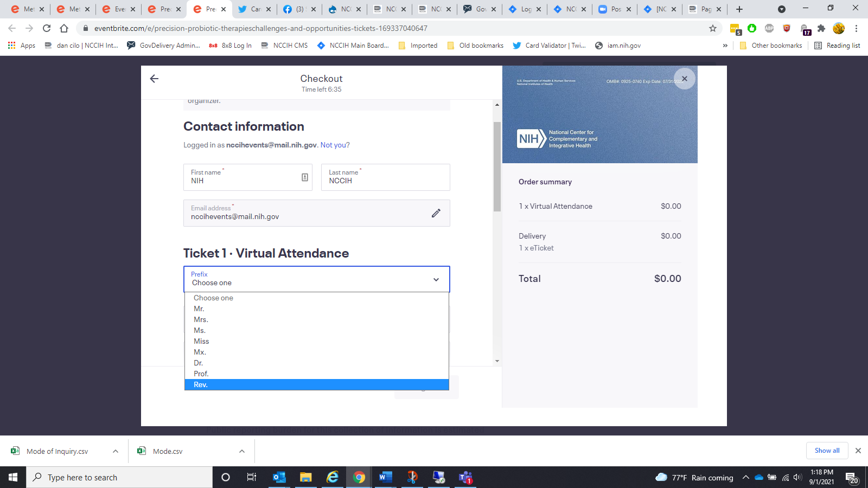Collapse the Prefix dropdown chevron
This screenshot has width=868, height=488.
[x=436, y=279]
